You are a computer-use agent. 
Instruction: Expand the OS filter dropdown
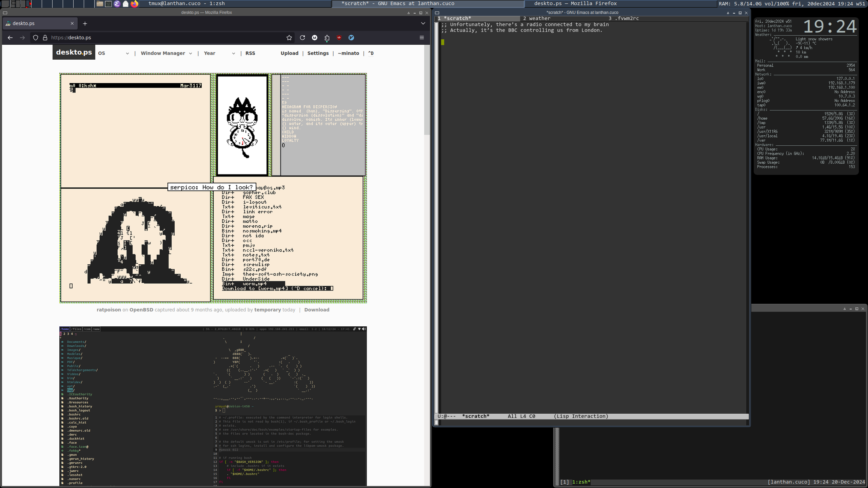[x=114, y=53]
